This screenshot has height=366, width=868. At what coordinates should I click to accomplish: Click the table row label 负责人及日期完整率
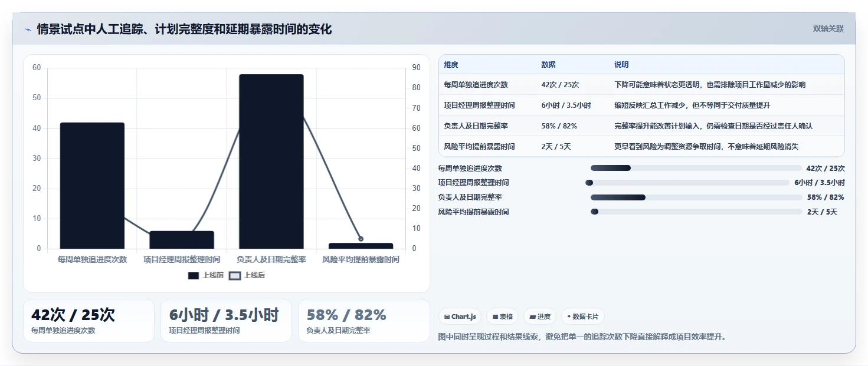[x=476, y=126]
